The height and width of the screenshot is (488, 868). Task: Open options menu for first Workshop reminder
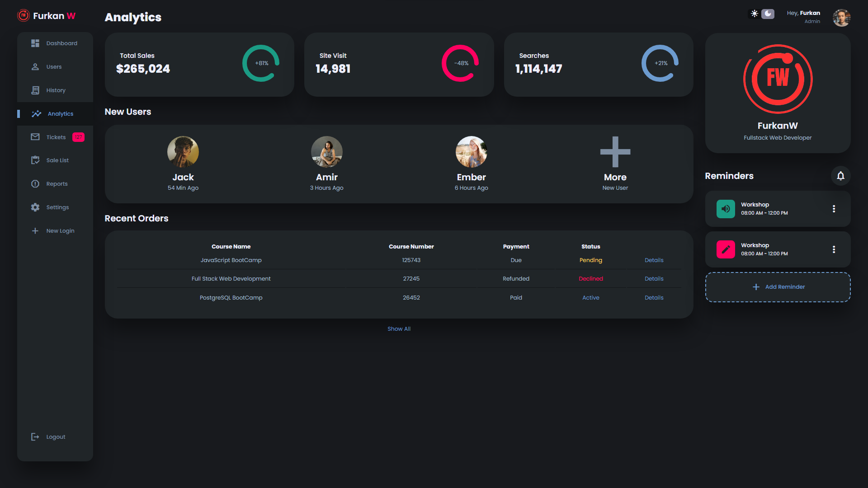[x=834, y=209]
